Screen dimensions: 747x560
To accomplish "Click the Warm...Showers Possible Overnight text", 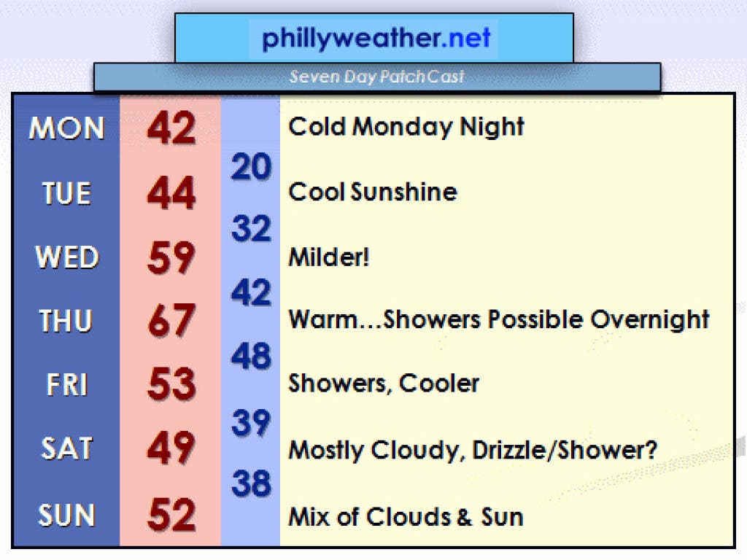I will pyautogui.click(x=499, y=319).
